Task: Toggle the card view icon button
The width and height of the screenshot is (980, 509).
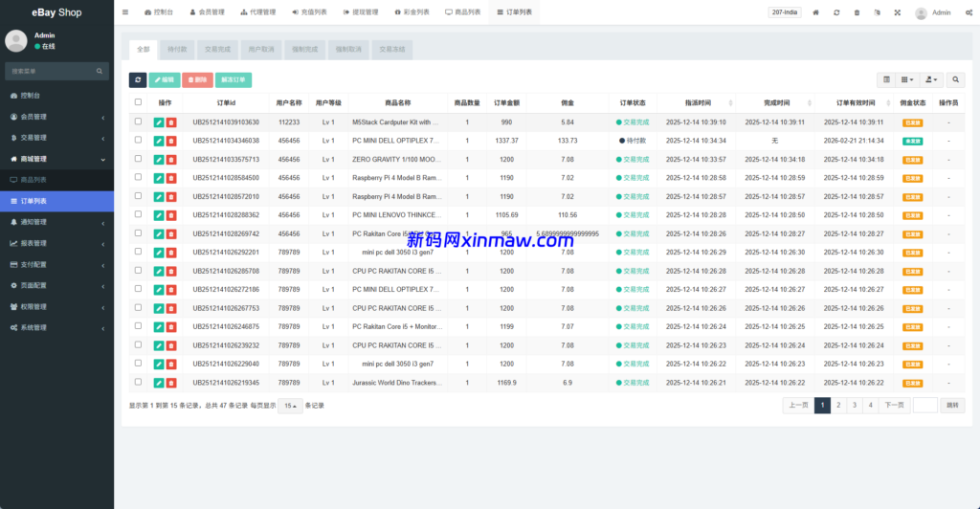Action: (886, 80)
